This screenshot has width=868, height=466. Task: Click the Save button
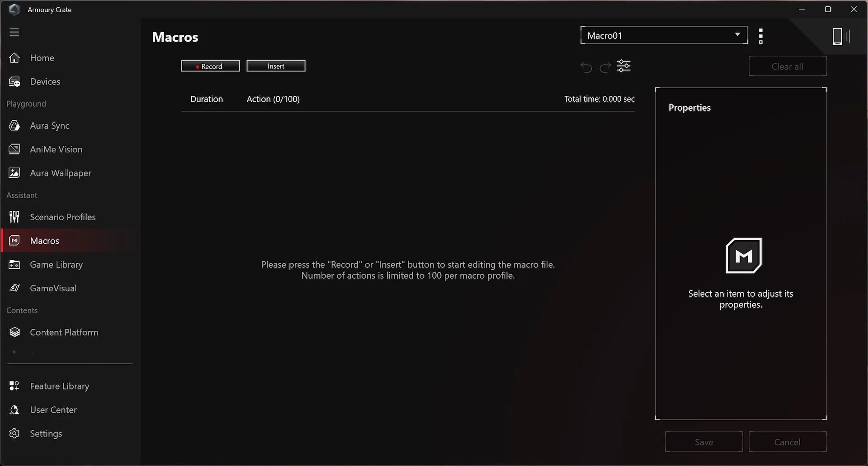pos(704,442)
